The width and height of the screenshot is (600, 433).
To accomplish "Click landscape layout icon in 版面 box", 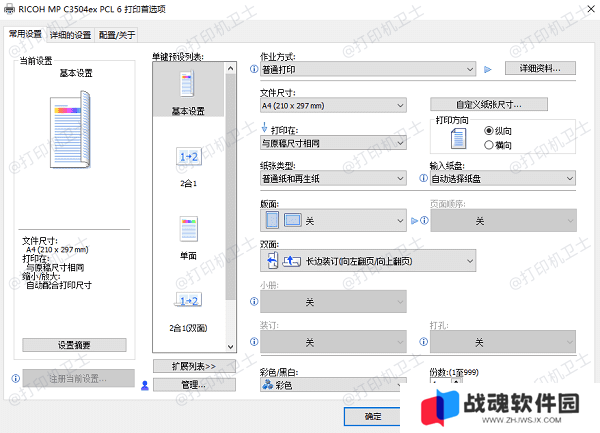I will pyautogui.click(x=293, y=220).
